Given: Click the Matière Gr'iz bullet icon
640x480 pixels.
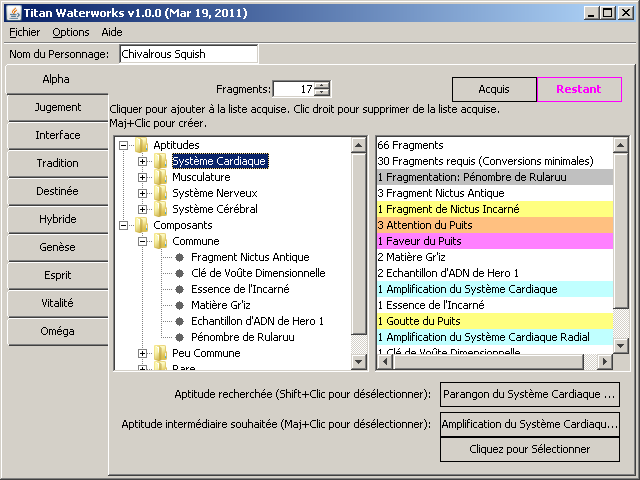Looking at the screenshot, I should pos(180,305).
